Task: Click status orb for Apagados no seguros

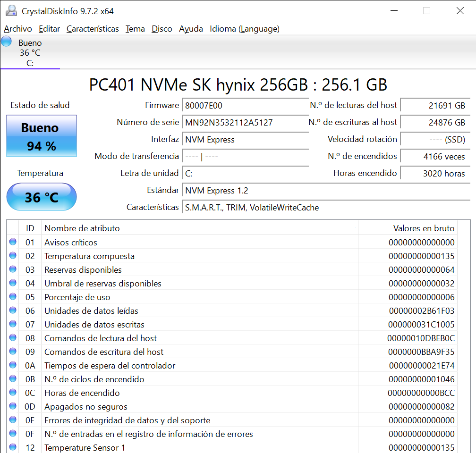Action: [13, 406]
